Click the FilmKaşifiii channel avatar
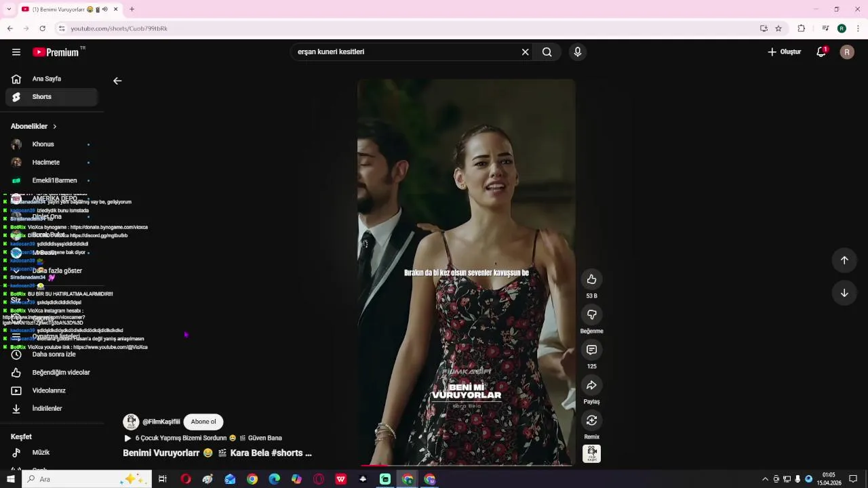Image resolution: width=868 pixels, height=488 pixels. coord(131,422)
